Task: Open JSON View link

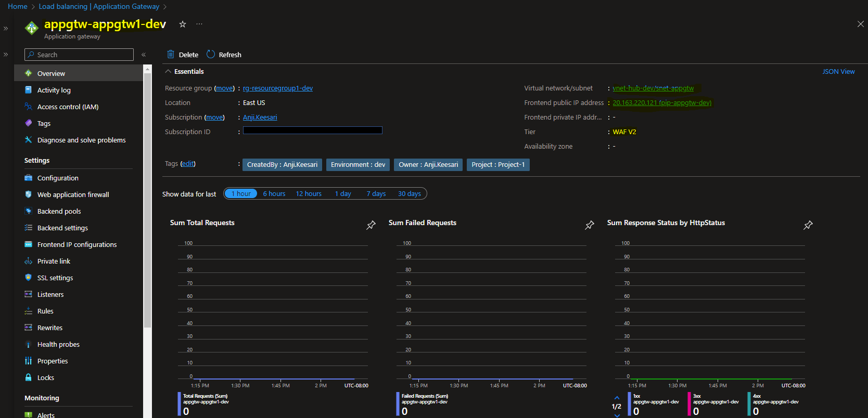Action: tap(838, 71)
